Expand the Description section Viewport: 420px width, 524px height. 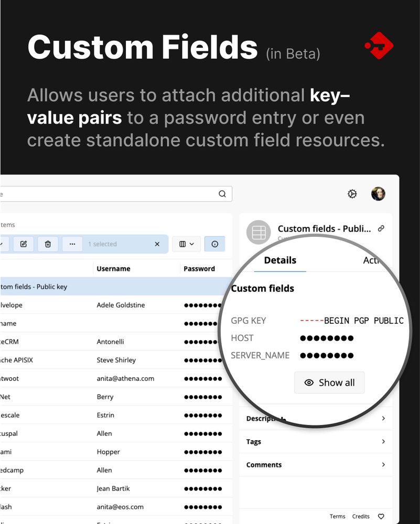click(315, 418)
